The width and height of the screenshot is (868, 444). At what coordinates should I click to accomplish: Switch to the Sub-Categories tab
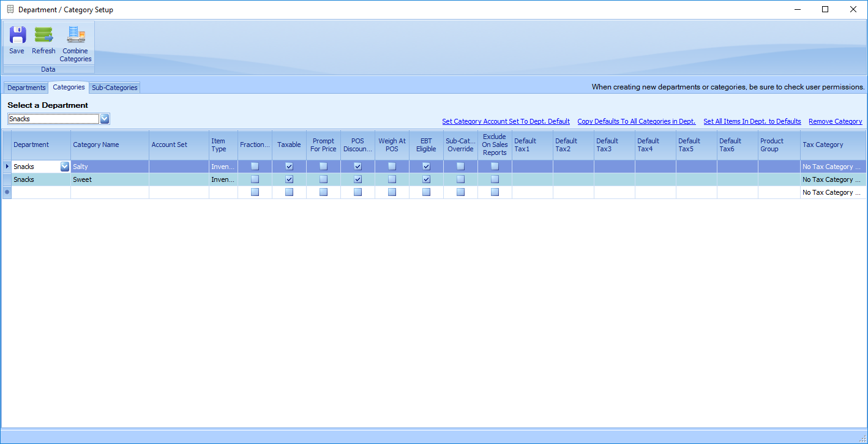pyautogui.click(x=114, y=88)
